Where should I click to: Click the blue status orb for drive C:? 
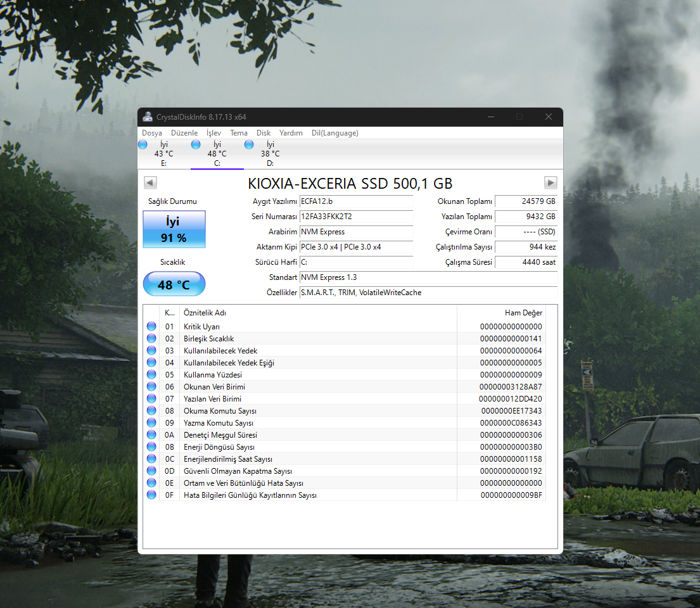pos(196,144)
